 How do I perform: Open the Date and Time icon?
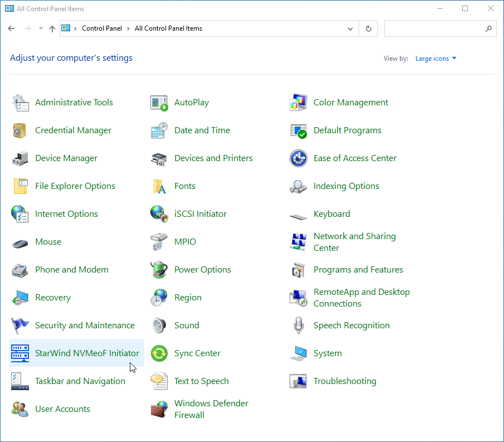[159, 130]
